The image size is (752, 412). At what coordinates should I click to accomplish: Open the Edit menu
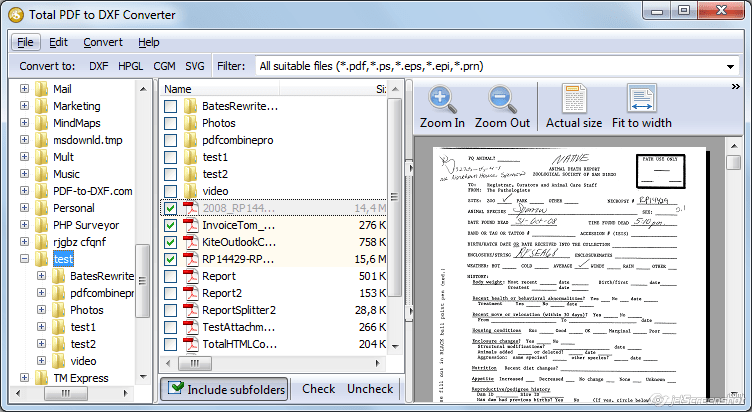click(59, 42)
